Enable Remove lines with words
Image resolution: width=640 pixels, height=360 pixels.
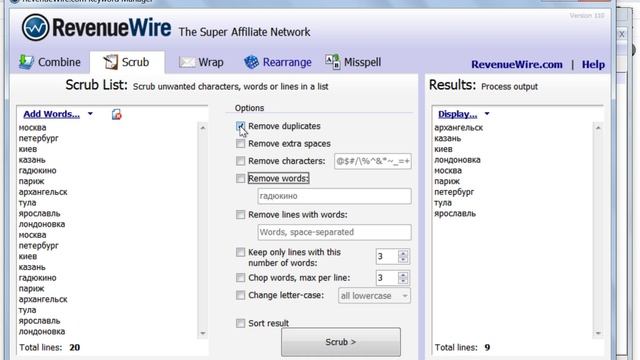tap(240, 215)
